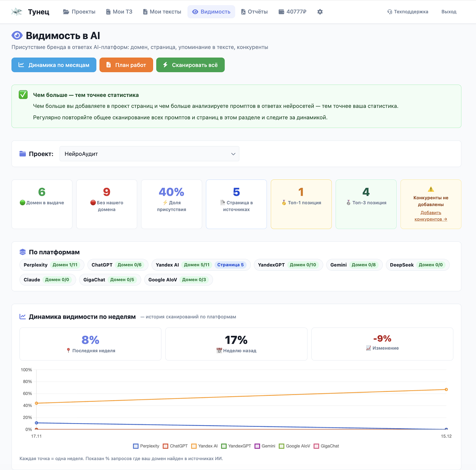Open the НейроАудит project dropdown
Image resolution: width=476 pixels, height=470 pixels.
149,154
